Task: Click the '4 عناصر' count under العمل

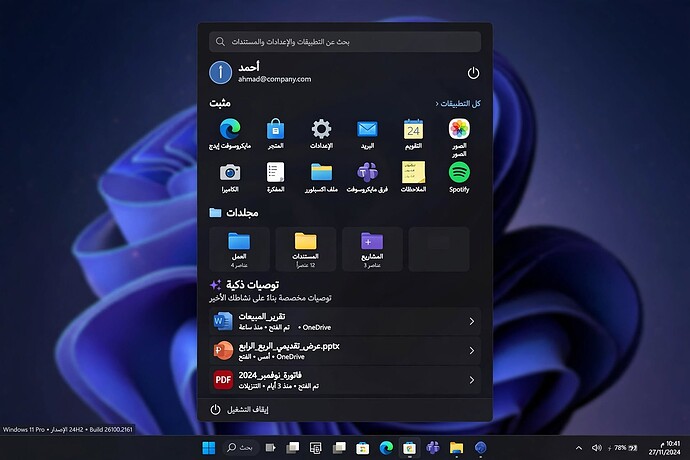Action: [x=239, y=265]
